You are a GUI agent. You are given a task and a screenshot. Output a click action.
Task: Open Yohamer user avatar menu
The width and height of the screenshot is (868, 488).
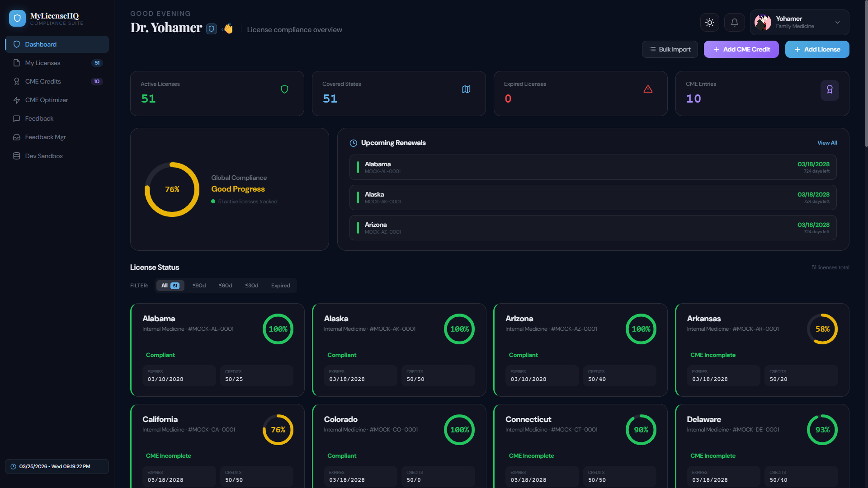[763, 23]
